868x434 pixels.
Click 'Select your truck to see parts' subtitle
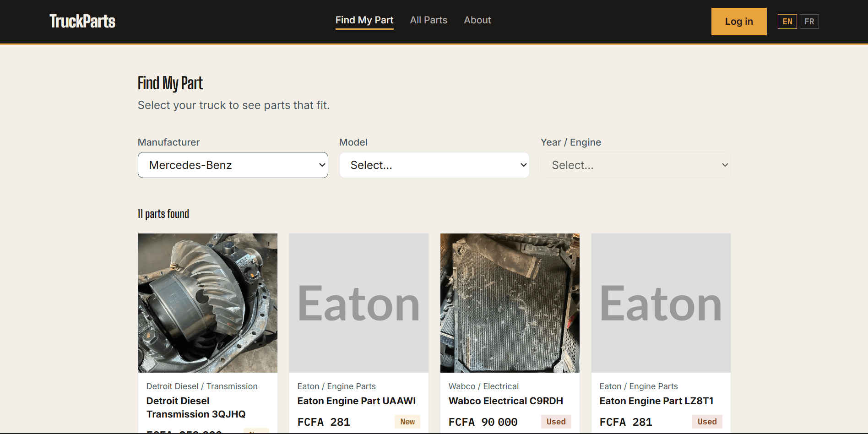coord(233,105)
